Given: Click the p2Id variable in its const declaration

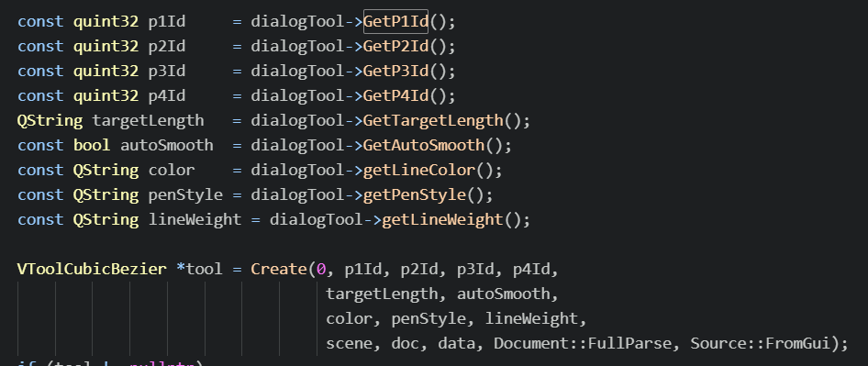Looking at the screenshot, I should pos(167,47).
